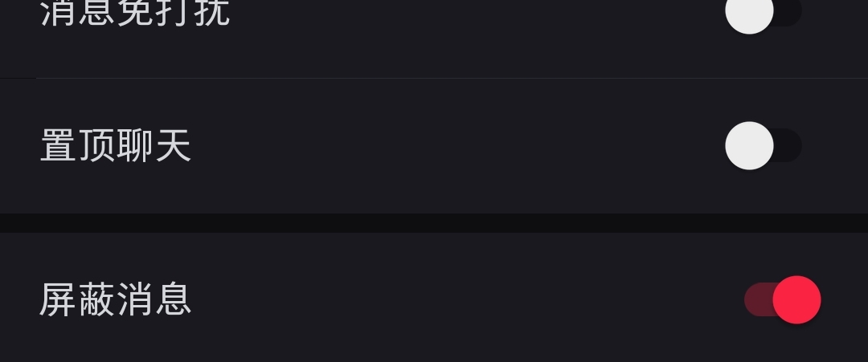Image resolution: width=868 pixels, height=362 pixels.
Task: Tap the 置顶聊天 label text
Action: coord(116,147)
